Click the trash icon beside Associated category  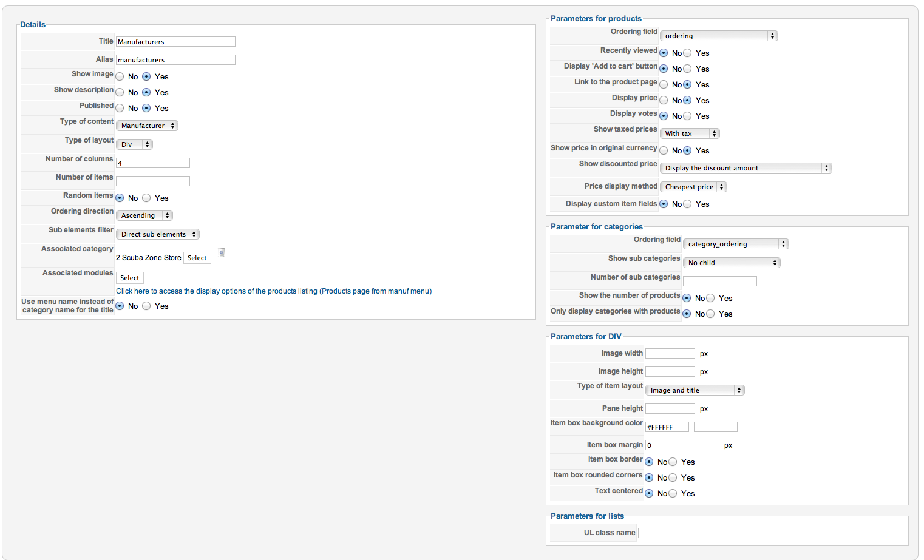(x=222, y=252)
